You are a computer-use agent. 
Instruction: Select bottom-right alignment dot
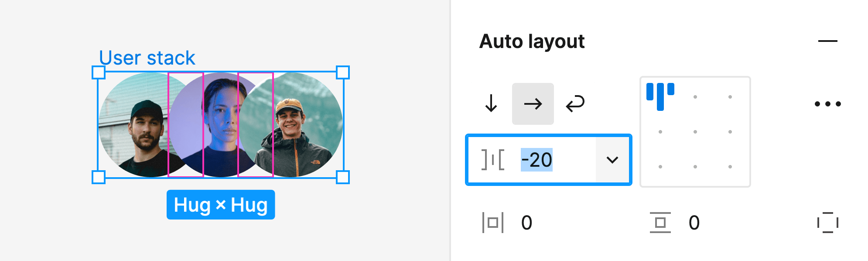[x=730, y=166]
